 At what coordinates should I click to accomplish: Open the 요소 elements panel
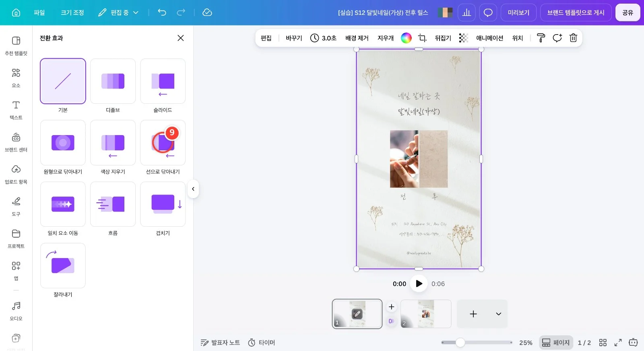(x=16, y=78)
